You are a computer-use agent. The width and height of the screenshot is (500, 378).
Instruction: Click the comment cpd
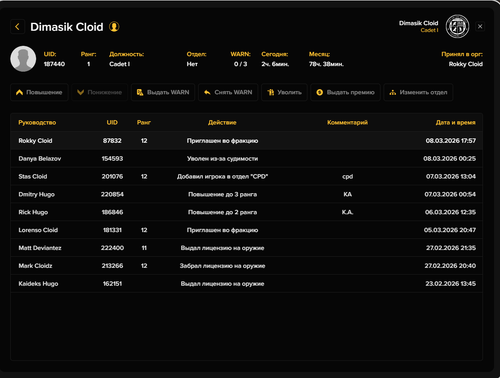pyautogui.click(x=347, y=177)
